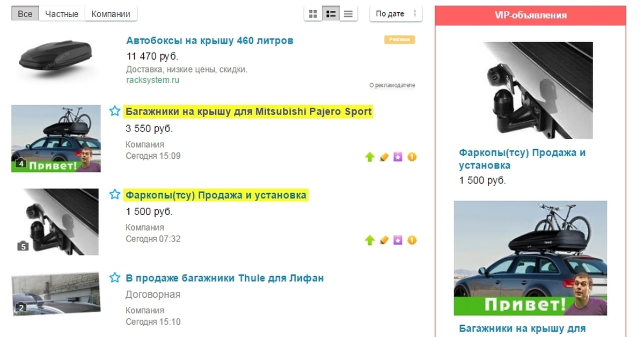Select the compact lines list view
Image resolution: width=644 pixels, height=337 pixels.
coord(349,14)
